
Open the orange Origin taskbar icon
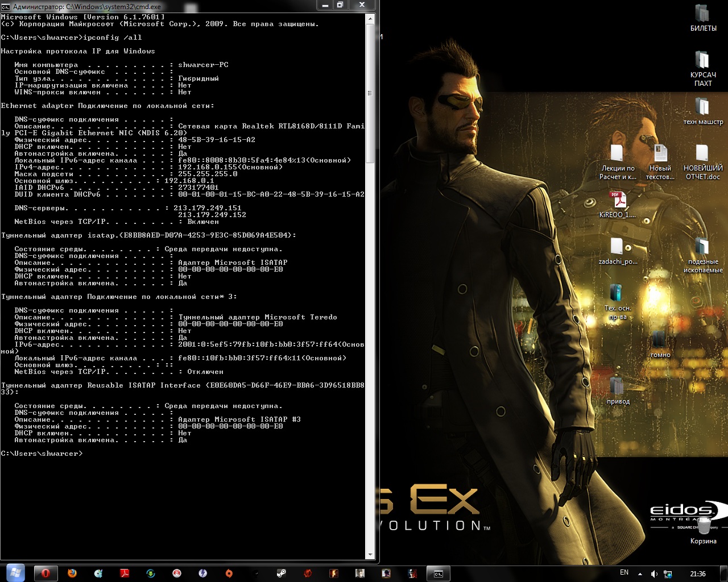[229, 573]
